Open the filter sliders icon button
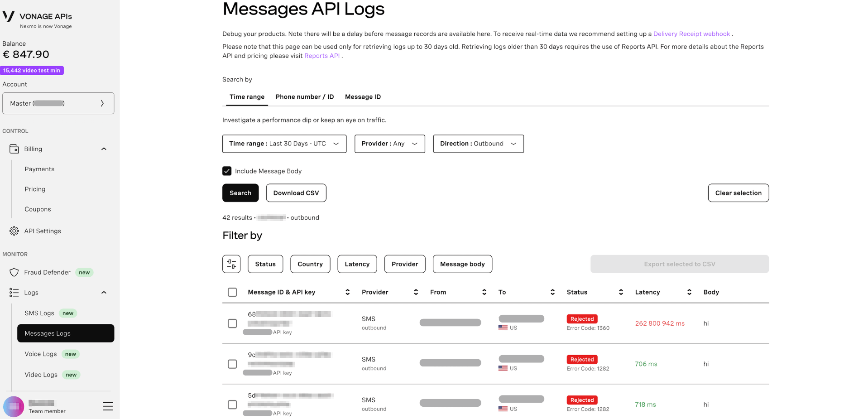Viewport: 868px width, 419px height. click(231, 264)
